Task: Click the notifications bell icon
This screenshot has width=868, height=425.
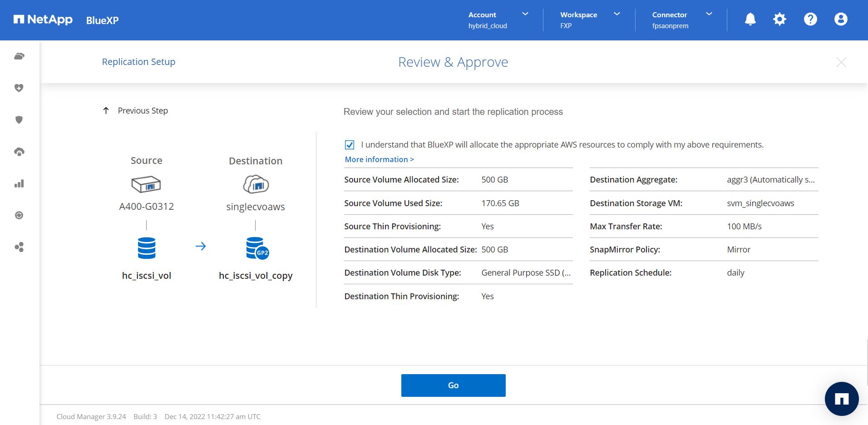Action: [750, 19]
